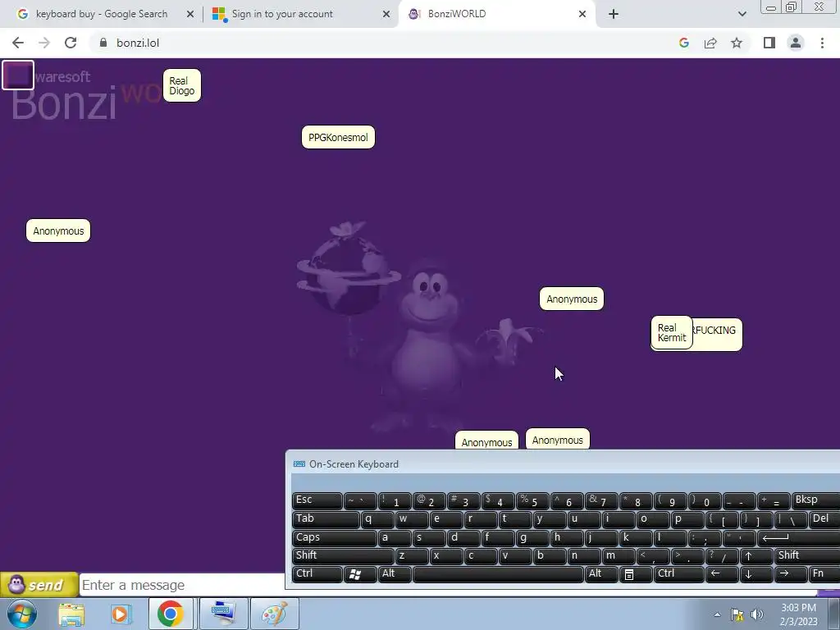Toggle the Fn key on On-Screen Keyboard

(824, 574)
